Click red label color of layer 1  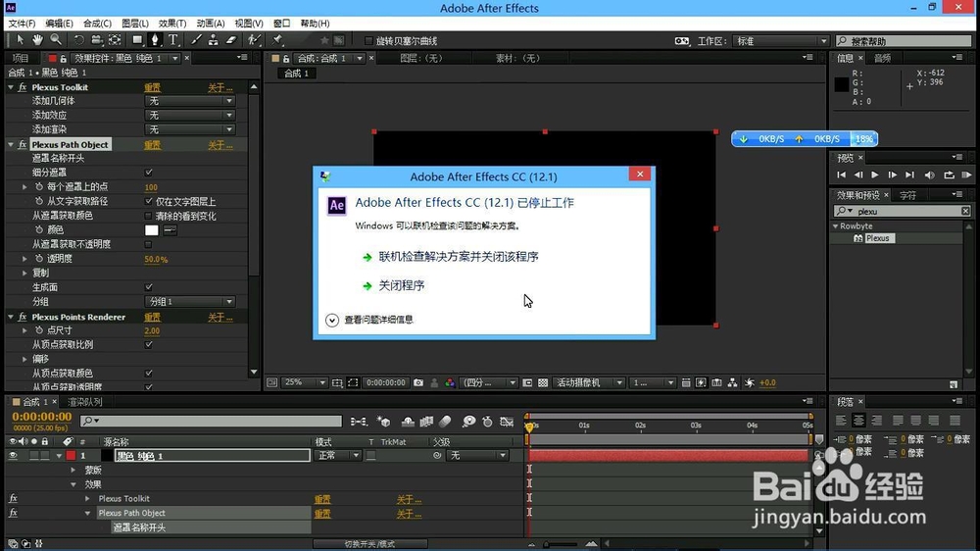click(71, 456)
